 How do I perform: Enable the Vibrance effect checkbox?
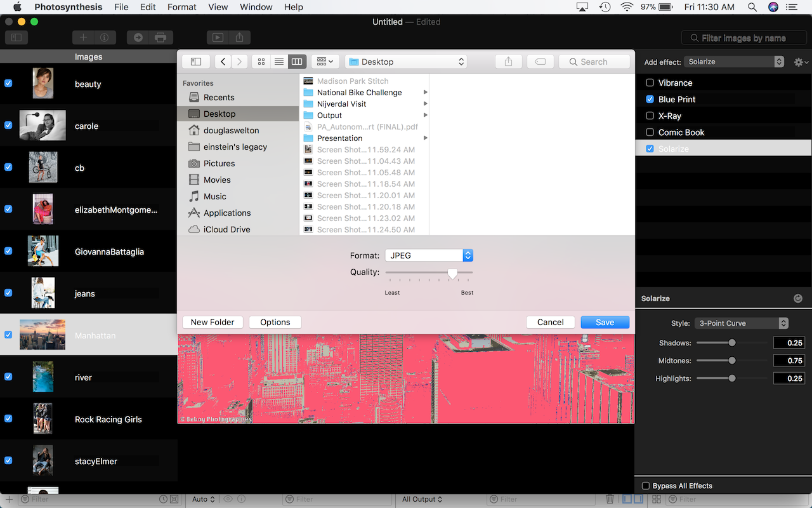pyautogui.click(x=650, y=83)
